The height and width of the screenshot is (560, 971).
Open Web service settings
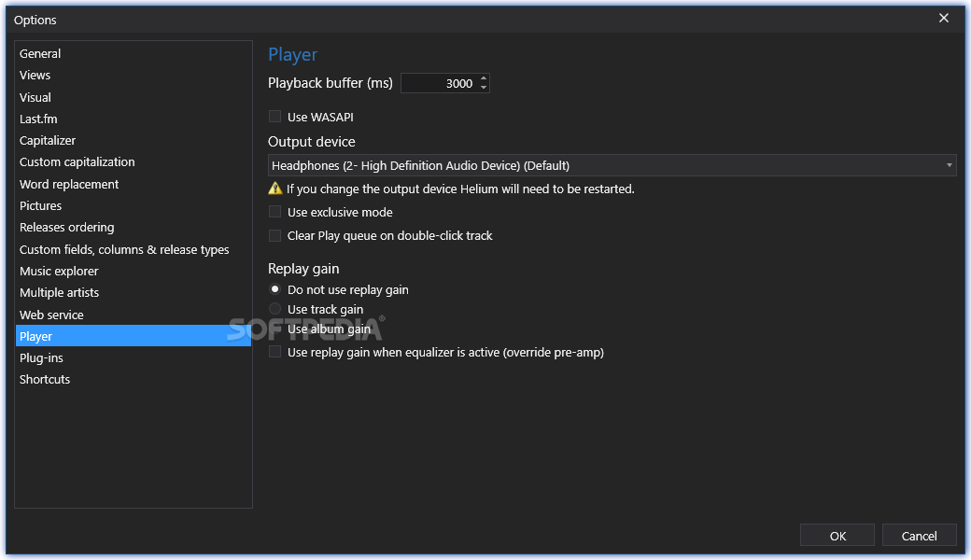click(x=134, y=315)
